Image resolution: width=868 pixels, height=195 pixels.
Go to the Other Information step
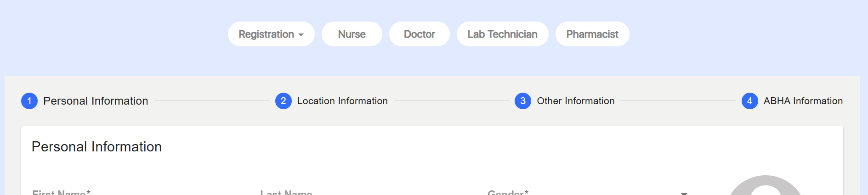(x=576, y=101)
